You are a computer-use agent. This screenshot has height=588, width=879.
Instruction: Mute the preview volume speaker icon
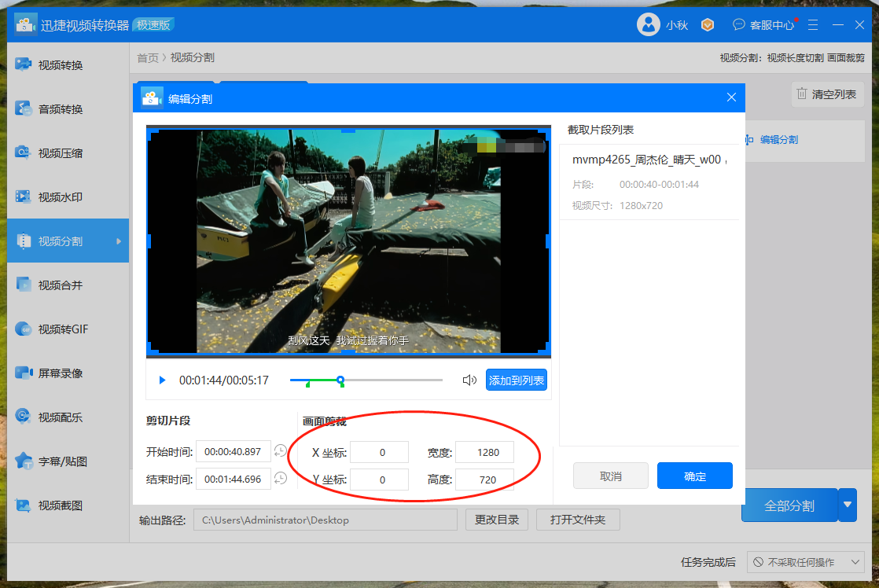[x=469, y=380]
